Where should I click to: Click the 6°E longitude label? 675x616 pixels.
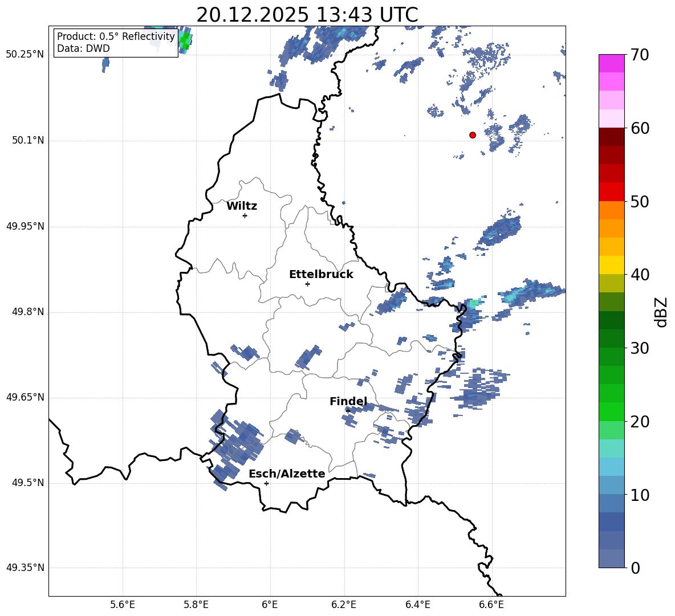(x=270, y=605)
